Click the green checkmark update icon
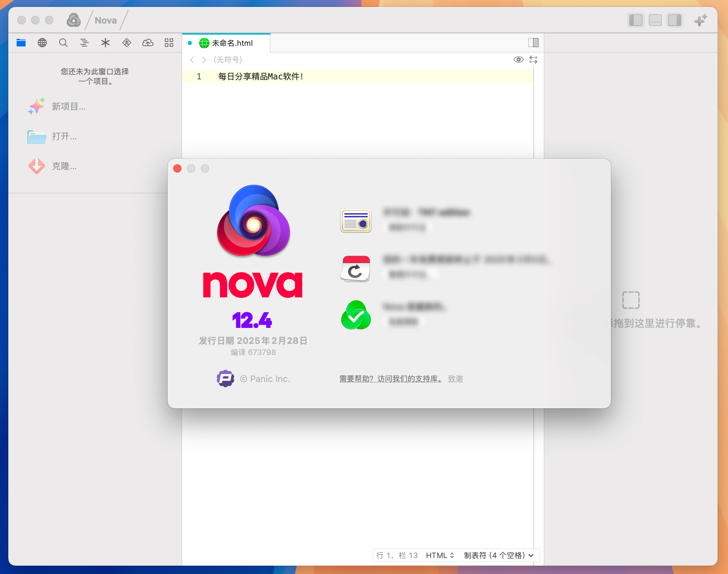Screen dimensions: 728x574 (356, 315)
